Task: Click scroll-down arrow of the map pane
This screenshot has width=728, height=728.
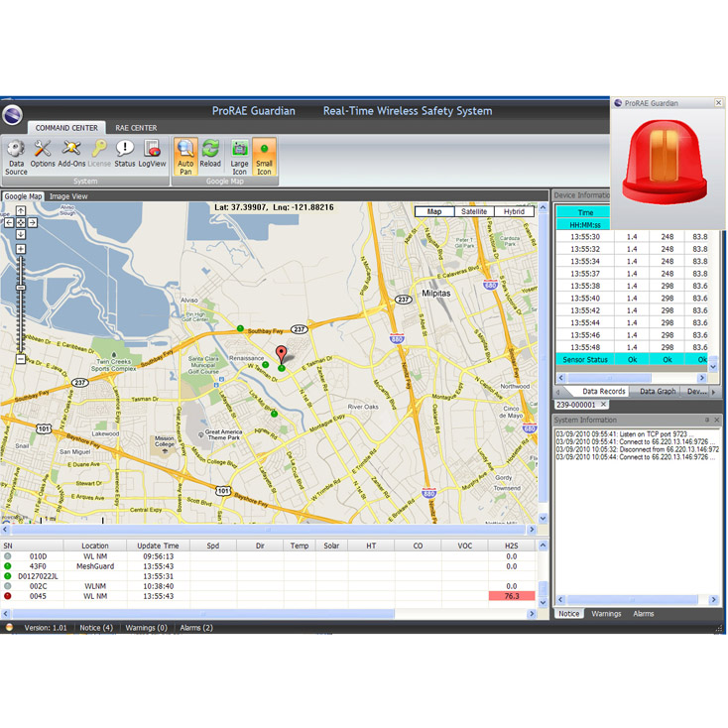Action: point(543,518)
